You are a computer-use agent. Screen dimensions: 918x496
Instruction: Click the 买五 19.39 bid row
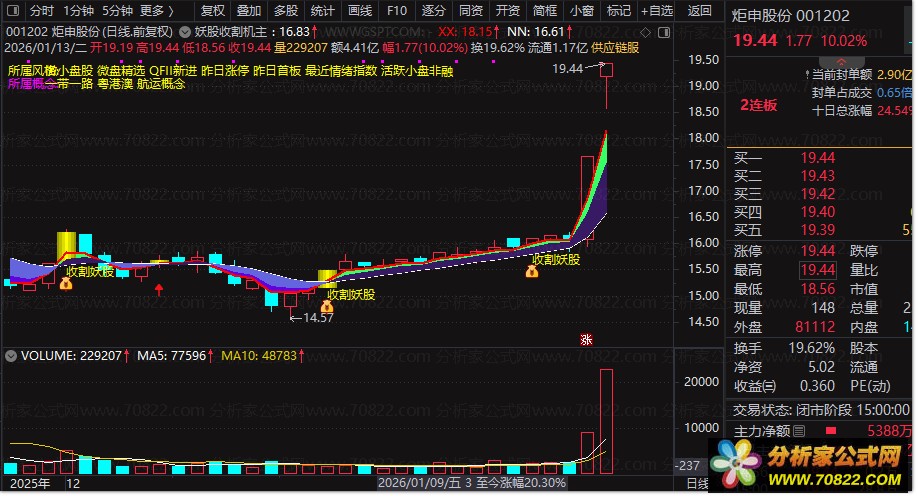coord(819,230)
